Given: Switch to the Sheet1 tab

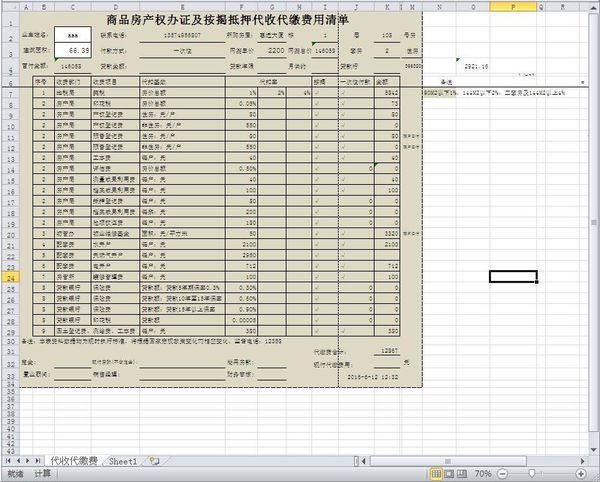Looking at the screenshot, I should click(122, 461).
